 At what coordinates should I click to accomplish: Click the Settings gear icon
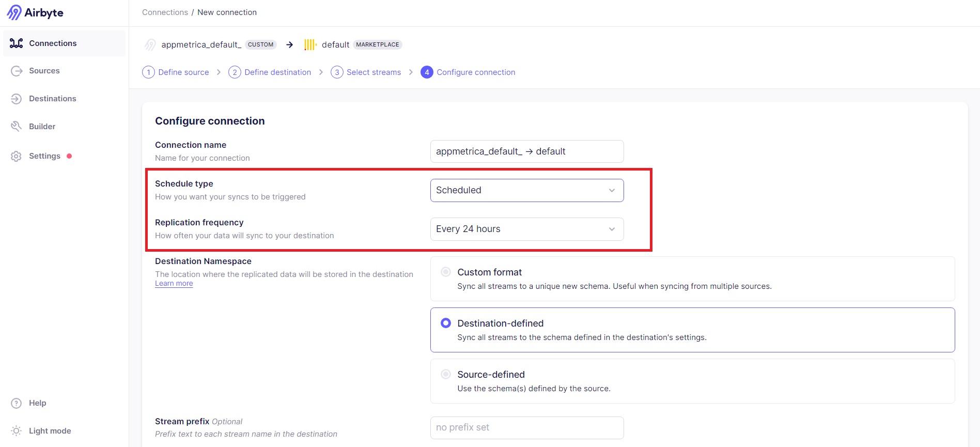click(x=17, y=156)
